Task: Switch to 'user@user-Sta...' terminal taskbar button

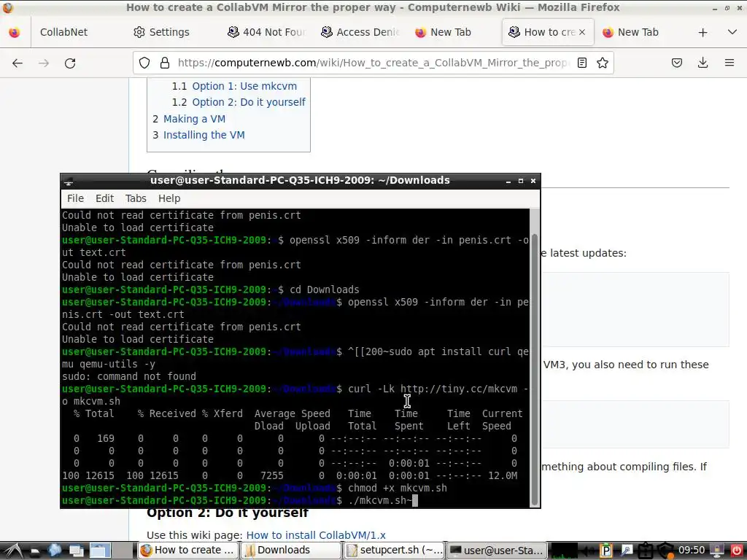Action: pyautogui.click(x=496, y=551)
